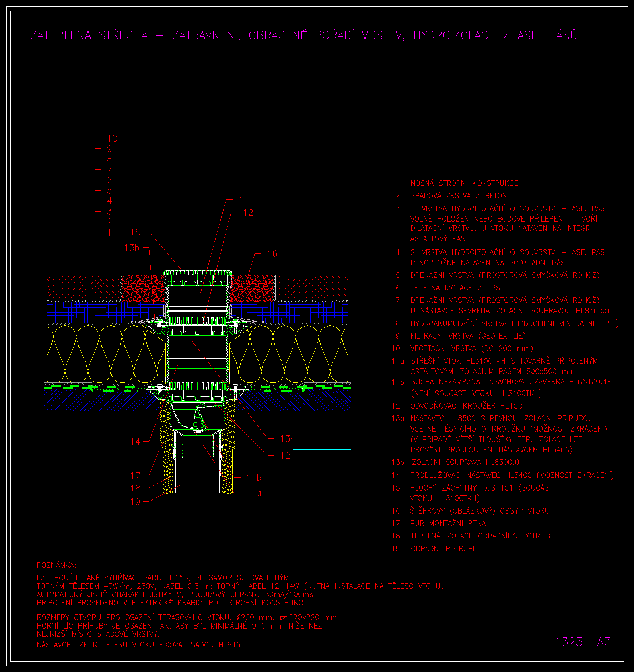Screen dimensions: 634x672
Task: Select callout label '18' left of pipe
Action: [x=136, y=489]
